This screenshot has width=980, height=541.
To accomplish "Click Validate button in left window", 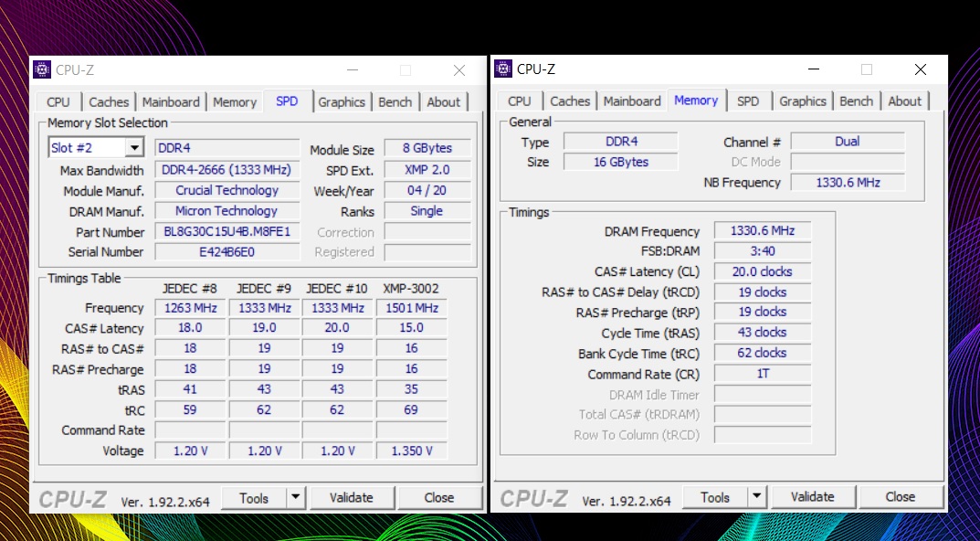I will 352,498.
